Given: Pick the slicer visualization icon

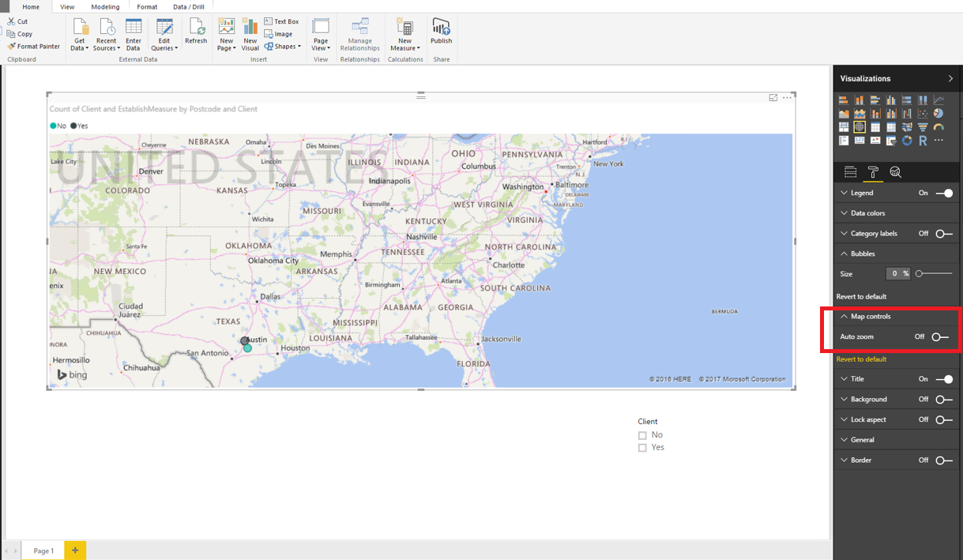Looking at the screenshot, I should coord(891,141).
